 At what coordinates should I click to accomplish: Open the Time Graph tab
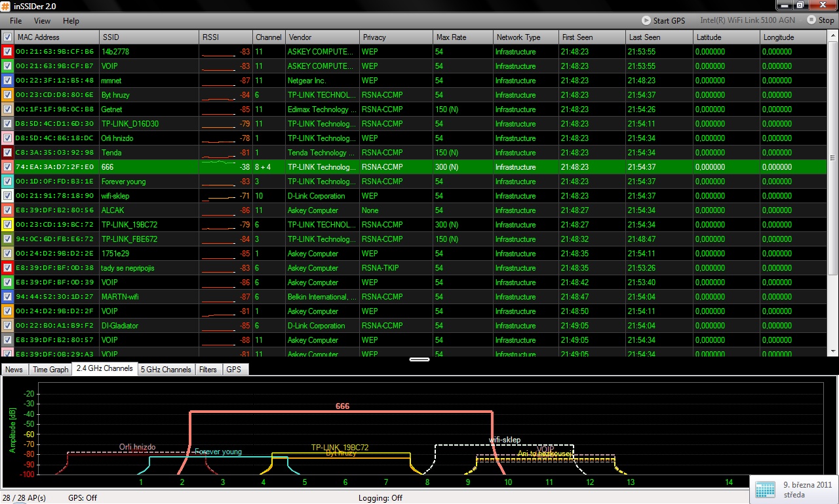point(50,370)
